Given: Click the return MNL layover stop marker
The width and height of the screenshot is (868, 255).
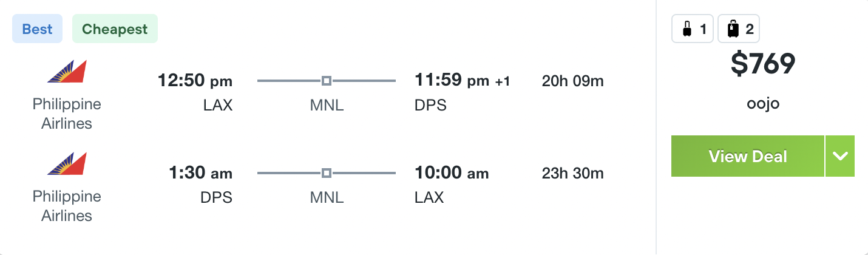Looking at the screenshot, I should [x=327, y=173].
